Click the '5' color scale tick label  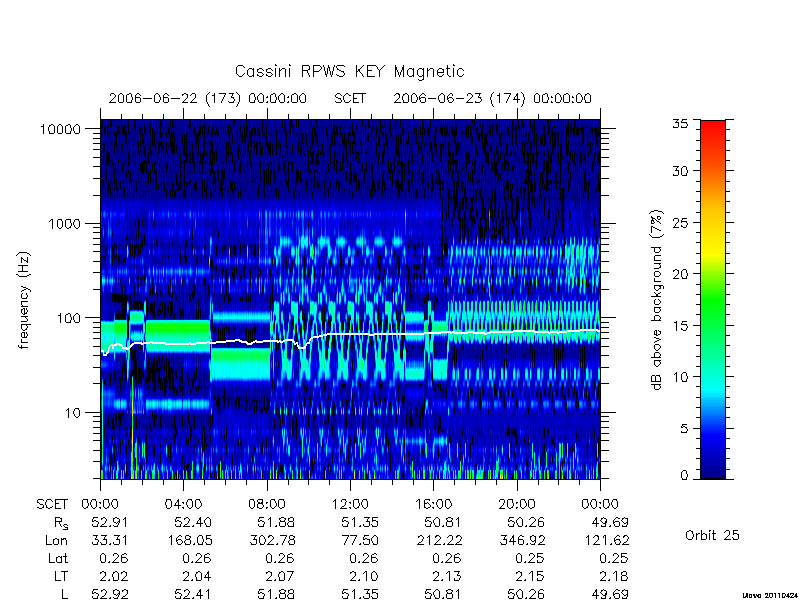[684, 428]
